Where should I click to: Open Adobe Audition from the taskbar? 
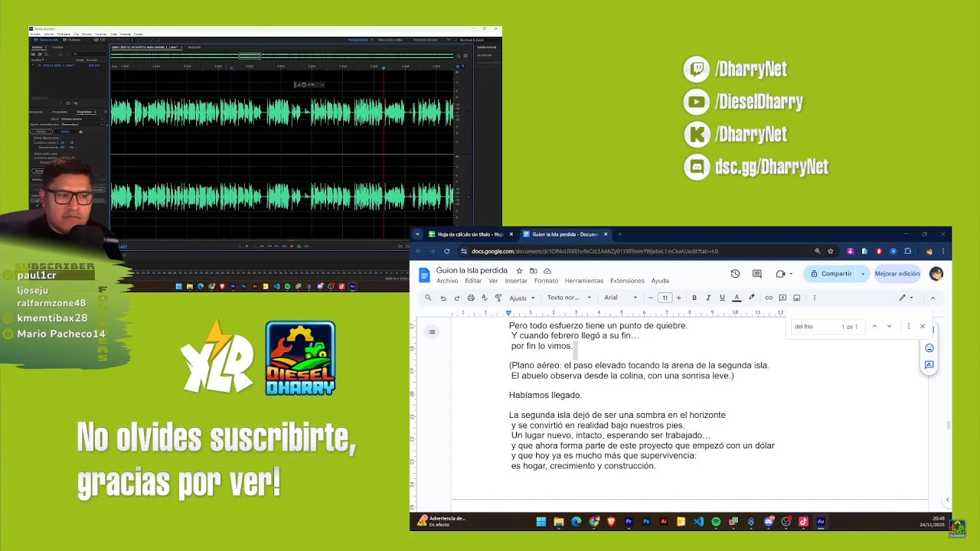(x=821, y=522)
